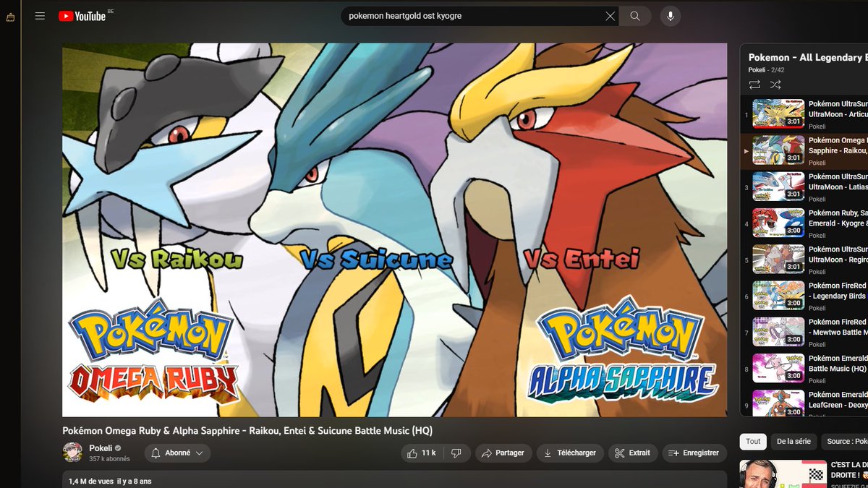This screenshot has width=868, height=488.
Task: Share the video via Partager
Action: [503, 453]
